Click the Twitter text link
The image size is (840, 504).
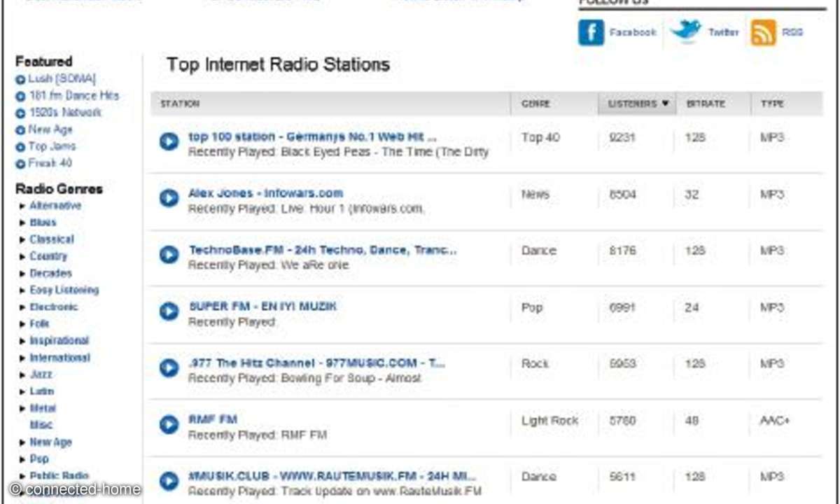(724, 33)
